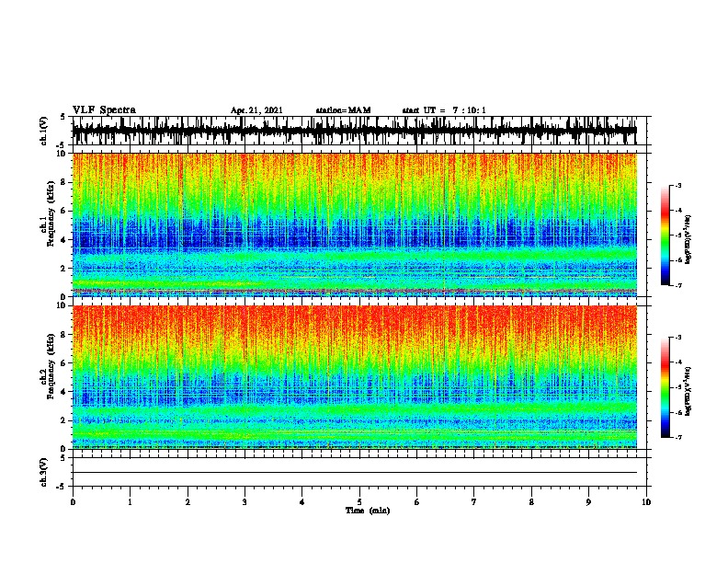
Task: Click ch.2 'Frequency (kHz)' axis label
Action: pyautogui.click(x=51, y=366)
